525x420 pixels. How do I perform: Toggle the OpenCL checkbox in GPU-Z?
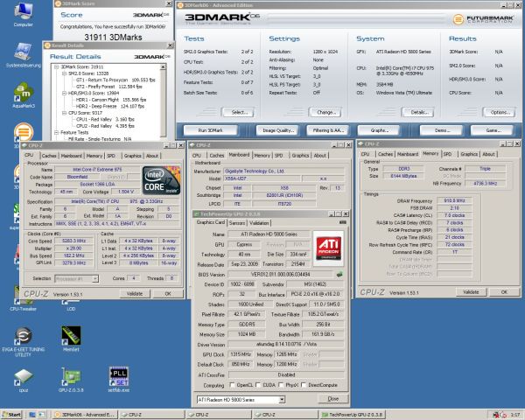pos(232,385)
